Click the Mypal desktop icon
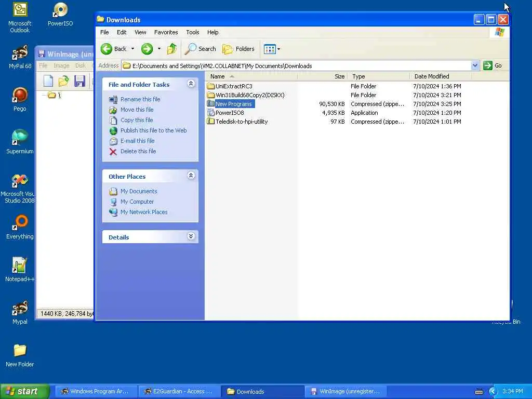 click(x=20, y=312)
